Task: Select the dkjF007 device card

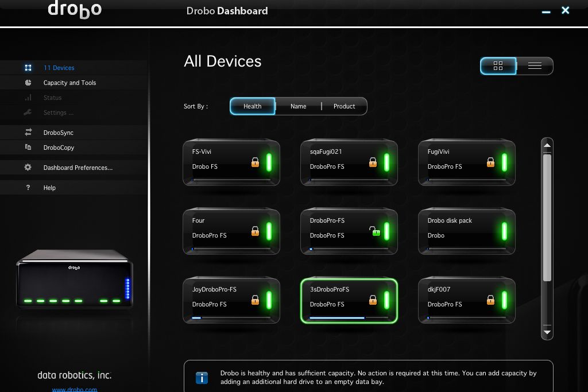Action: (x=467, y=301)
